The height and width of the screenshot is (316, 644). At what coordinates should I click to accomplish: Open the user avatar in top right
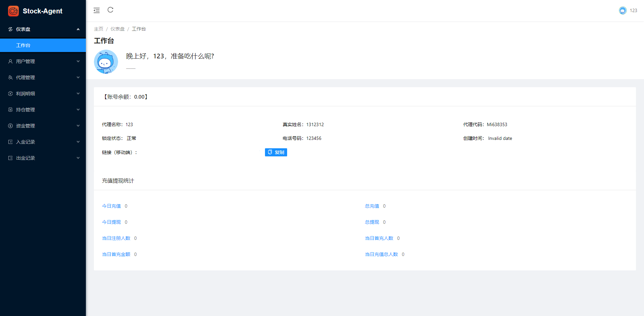[623, 10]
